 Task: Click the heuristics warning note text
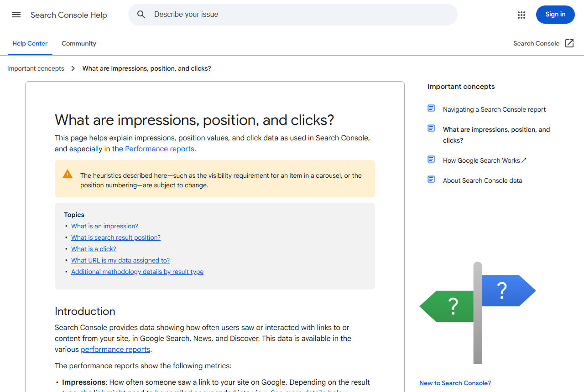tap(221, 181)
